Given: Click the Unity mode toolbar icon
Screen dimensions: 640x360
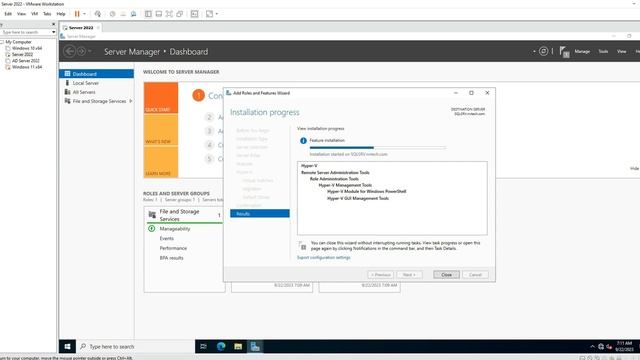Looking at the screenshot, I should point(180,14).
